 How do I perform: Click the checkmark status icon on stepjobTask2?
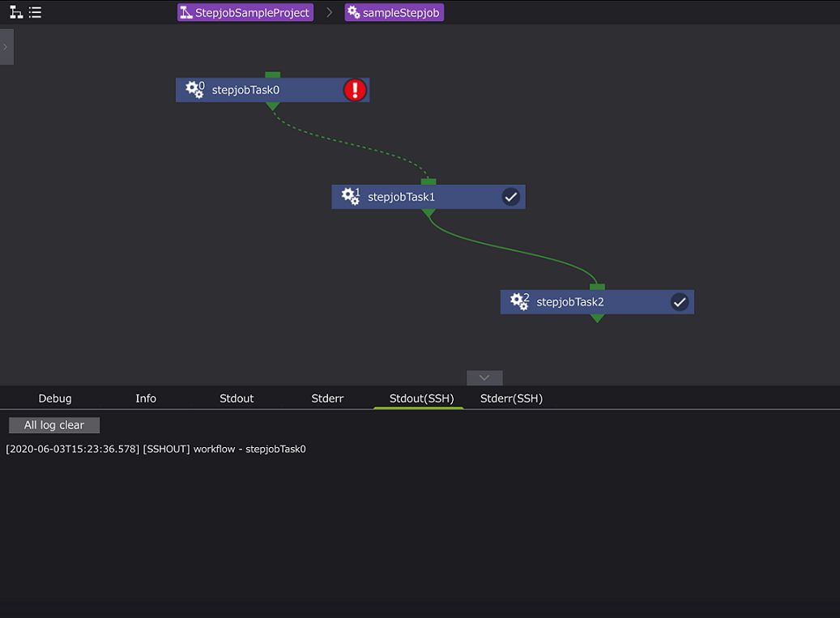(x=680, y=302)
